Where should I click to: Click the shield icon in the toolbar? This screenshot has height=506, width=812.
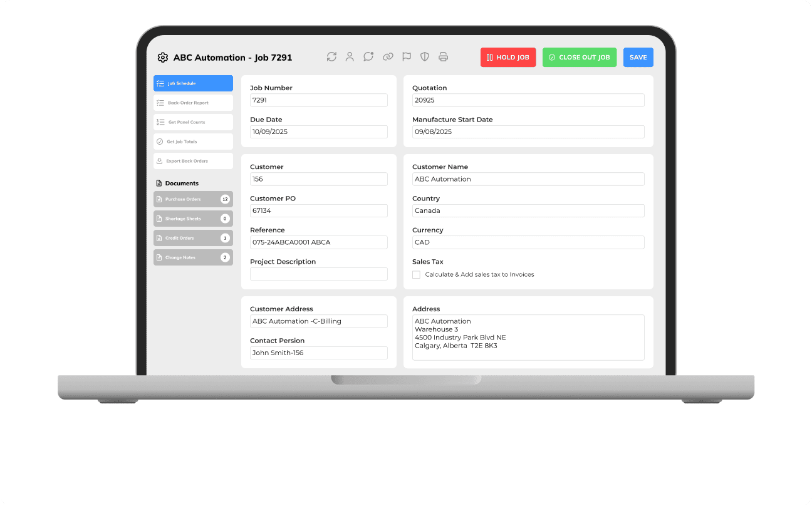(x=425, y=57)
